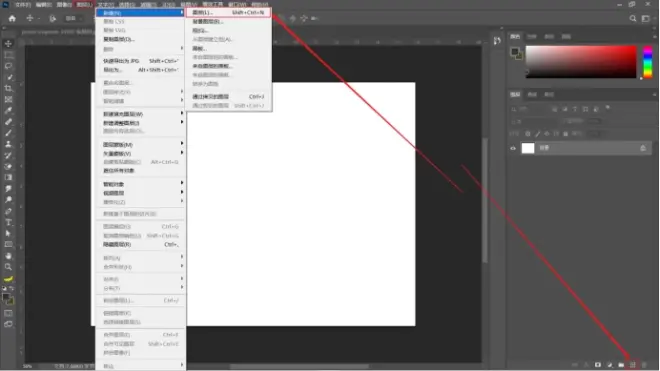Viewport: 660px width, 371px height.
Task: Pick a hue on the rainbow spectrum strip
Action: coord(648,62)
